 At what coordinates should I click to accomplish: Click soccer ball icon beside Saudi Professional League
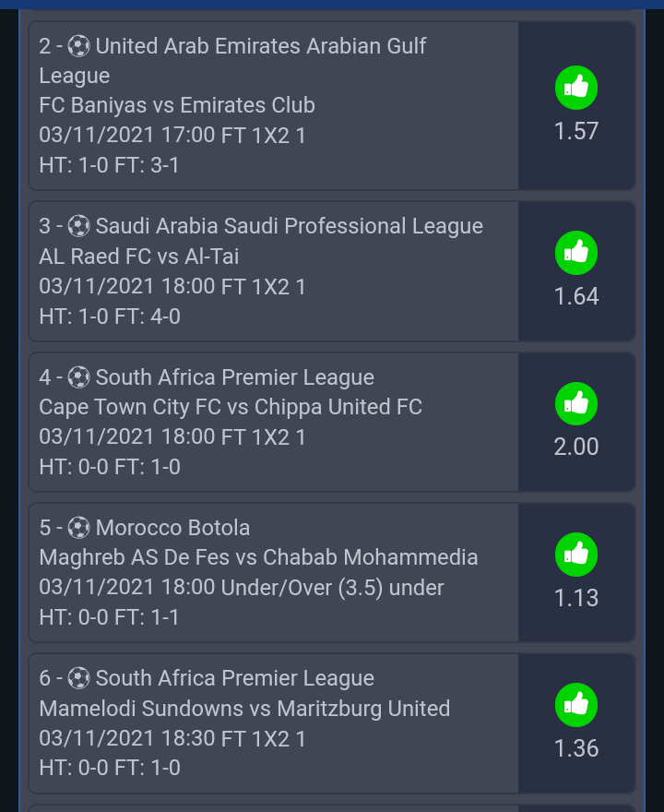click(79, 226)
